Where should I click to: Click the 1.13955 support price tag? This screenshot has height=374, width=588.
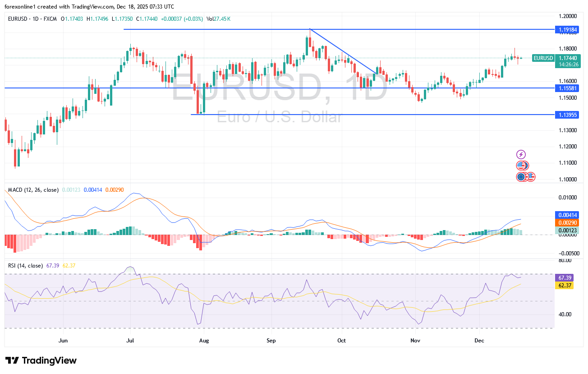[567, 115]
